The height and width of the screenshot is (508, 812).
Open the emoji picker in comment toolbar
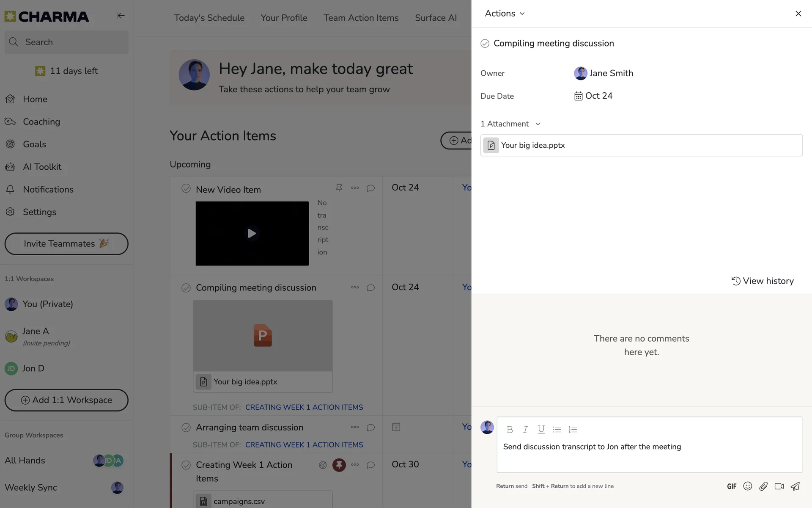point(747,486)
